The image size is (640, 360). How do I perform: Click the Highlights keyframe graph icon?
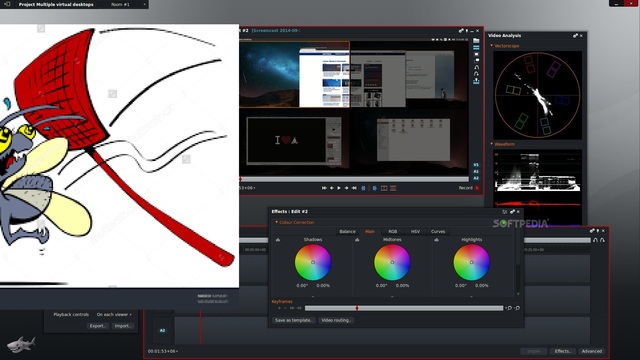click(436, 240)
